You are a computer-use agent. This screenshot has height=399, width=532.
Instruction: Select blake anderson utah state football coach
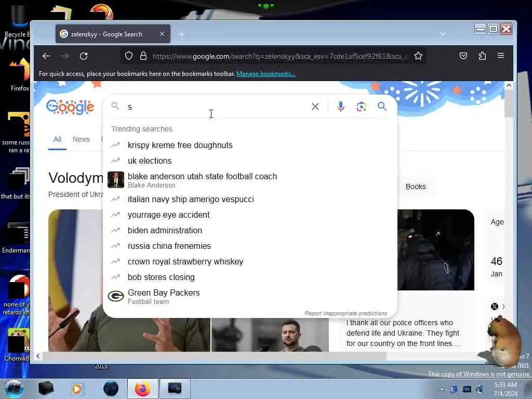(x=250, y=180)
